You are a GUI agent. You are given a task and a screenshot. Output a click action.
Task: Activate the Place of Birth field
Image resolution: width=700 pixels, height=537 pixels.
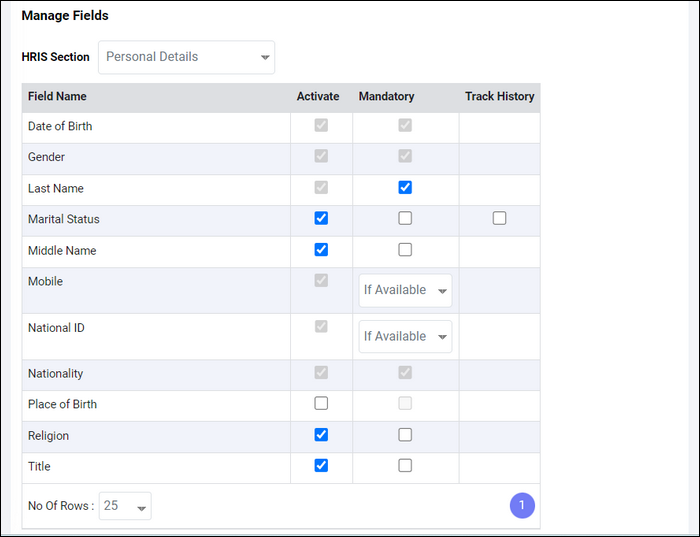pos(321,404)
